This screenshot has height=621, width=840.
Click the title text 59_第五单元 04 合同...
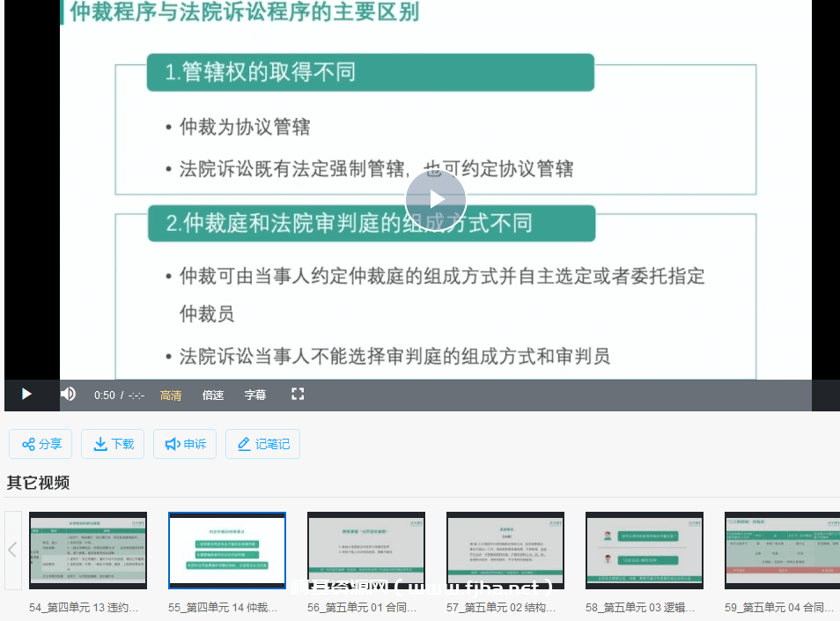point(779,608)
